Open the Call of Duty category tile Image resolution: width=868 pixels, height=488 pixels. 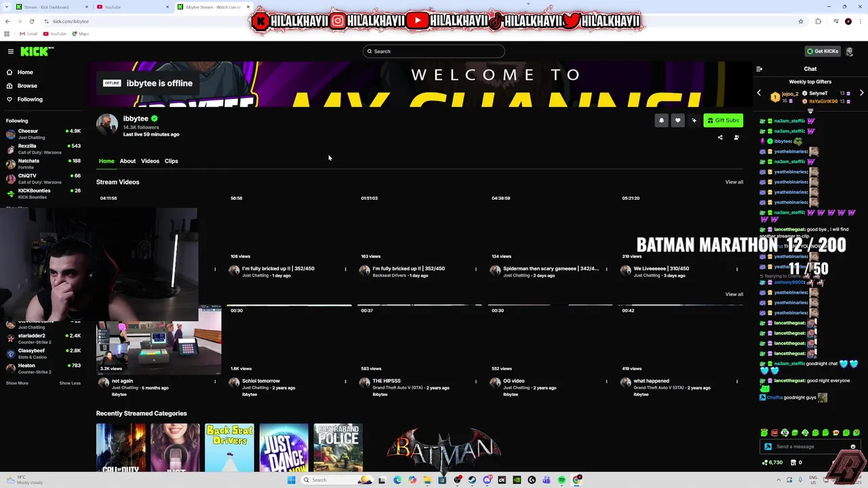click(121, 448)
